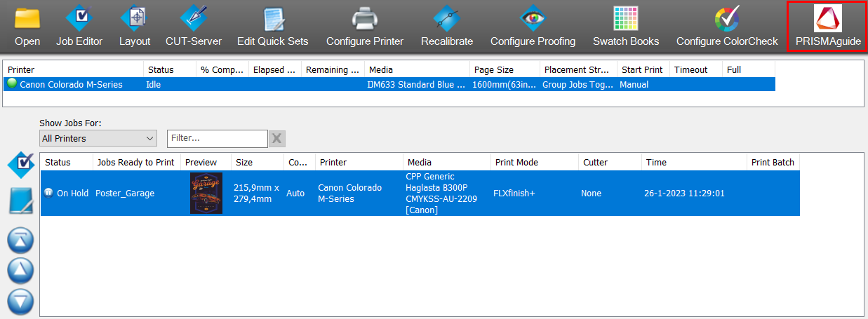Open CUT-Server
This screenshot has width=868, height=319.
point(193,19)
